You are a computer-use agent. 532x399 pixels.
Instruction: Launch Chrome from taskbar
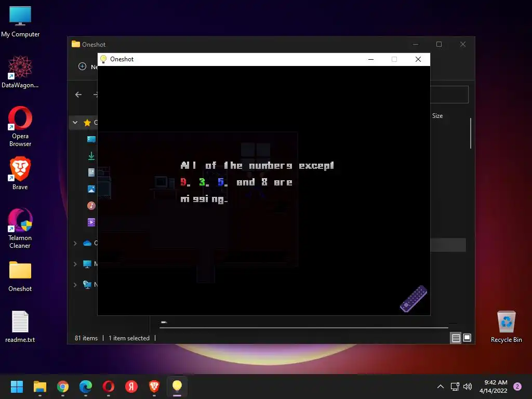pyautogui.click(x=63, y=387)
